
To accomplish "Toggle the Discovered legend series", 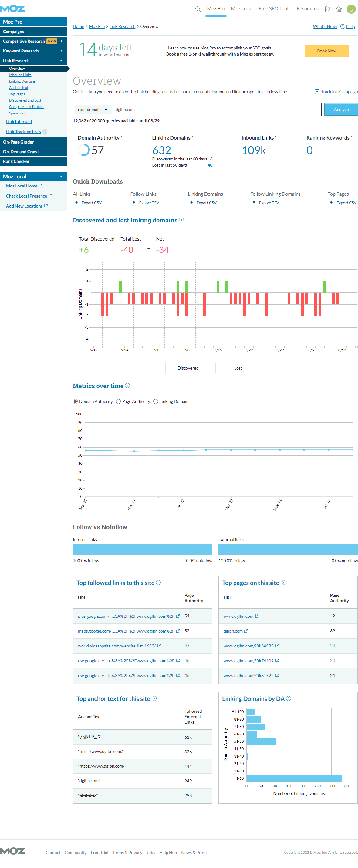I will (x=188, y=368).
